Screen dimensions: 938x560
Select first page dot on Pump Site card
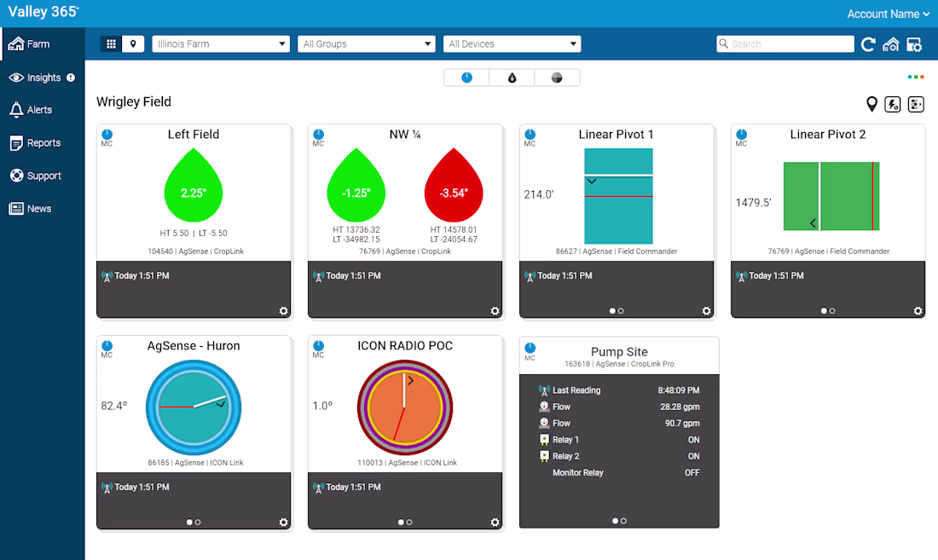click(x=615, y=521)
